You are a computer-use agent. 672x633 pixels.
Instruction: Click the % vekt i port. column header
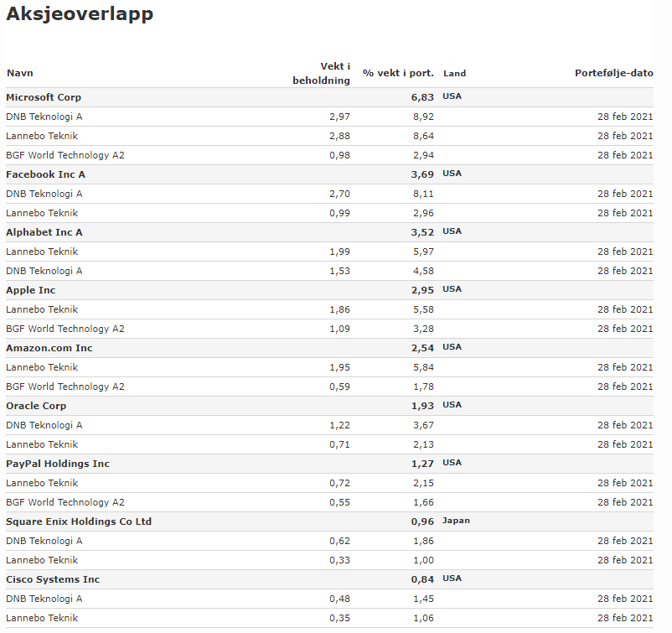point(398,73)
